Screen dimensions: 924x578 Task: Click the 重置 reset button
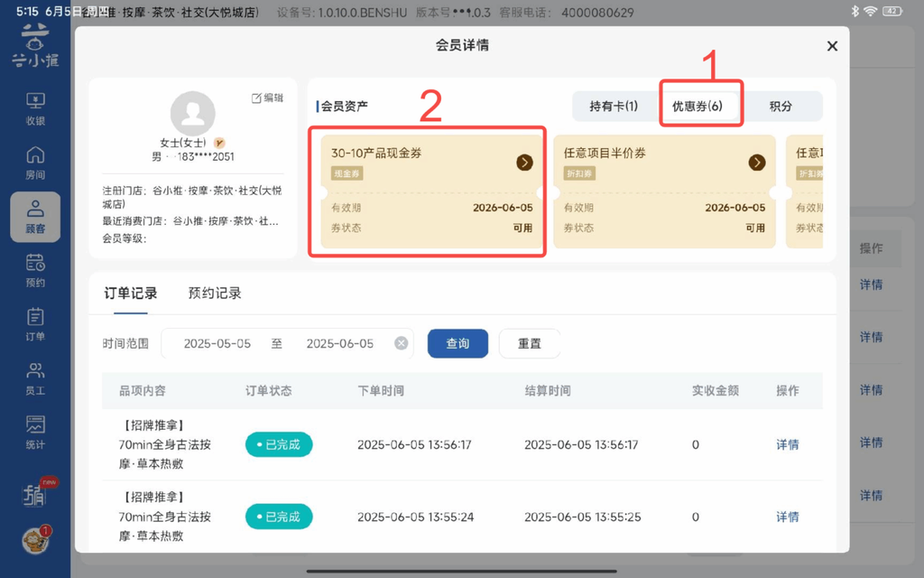coord(529,343)
